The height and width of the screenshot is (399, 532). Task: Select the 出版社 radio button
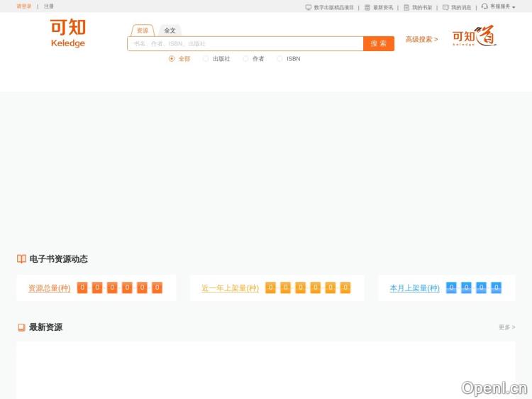(x=206, y=59)
